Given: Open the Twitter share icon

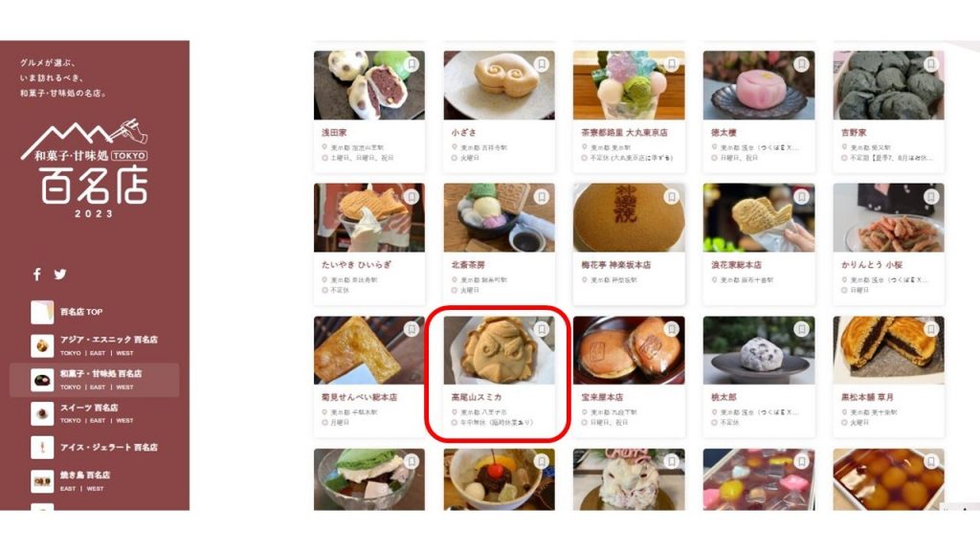Looking at the screenshot, I should click(60, 275).
